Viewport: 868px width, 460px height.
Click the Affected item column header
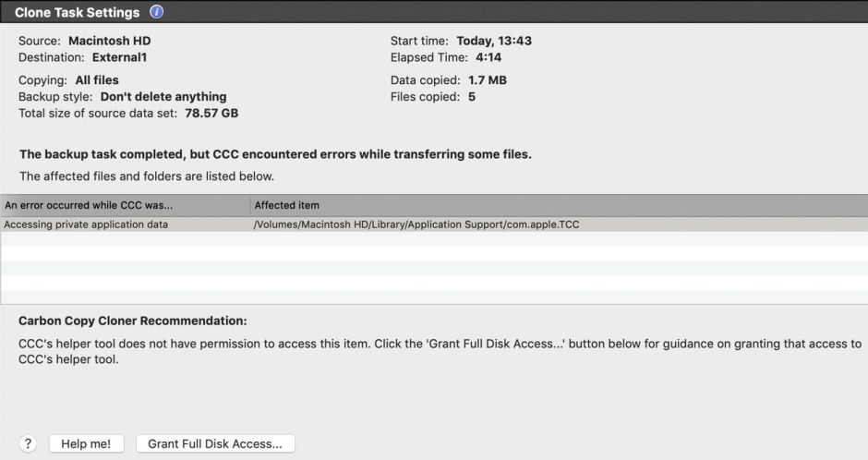tap(287, 205)
